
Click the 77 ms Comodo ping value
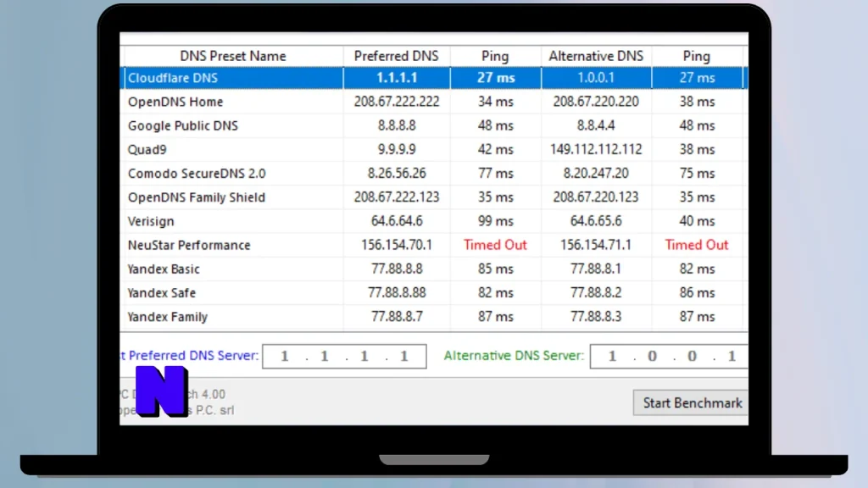point(495,173)
